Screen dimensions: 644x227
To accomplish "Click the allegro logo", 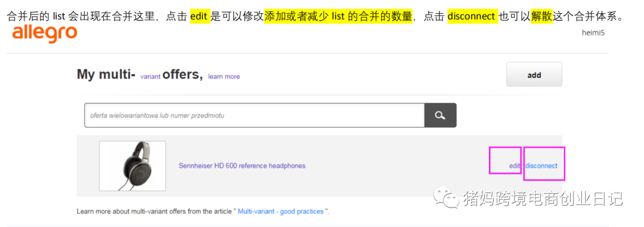I will pyautogui.click(x=45, y=34).
